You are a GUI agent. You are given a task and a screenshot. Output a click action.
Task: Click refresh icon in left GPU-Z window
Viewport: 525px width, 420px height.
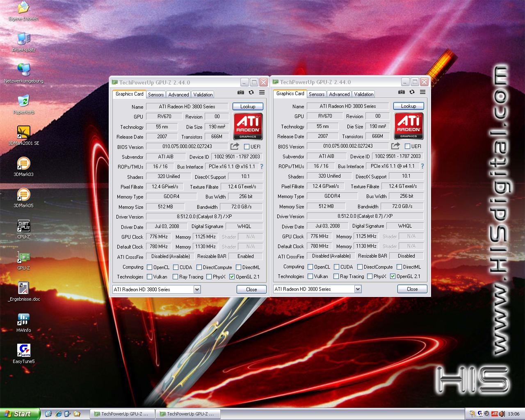click(251, 93)
